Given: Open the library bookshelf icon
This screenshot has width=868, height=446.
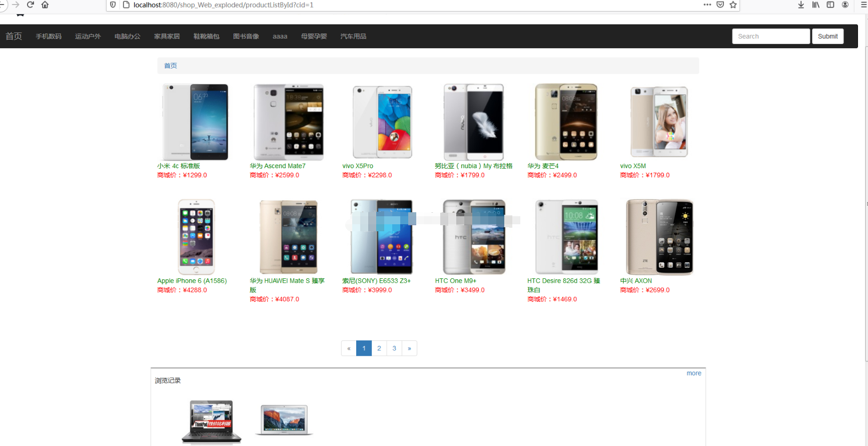Looking at the screenshot, I should 815,5.
